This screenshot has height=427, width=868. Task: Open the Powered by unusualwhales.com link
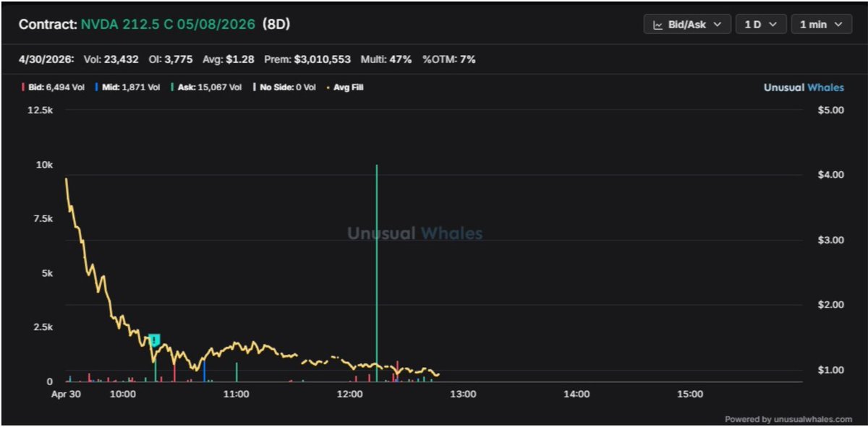[788, 419]
